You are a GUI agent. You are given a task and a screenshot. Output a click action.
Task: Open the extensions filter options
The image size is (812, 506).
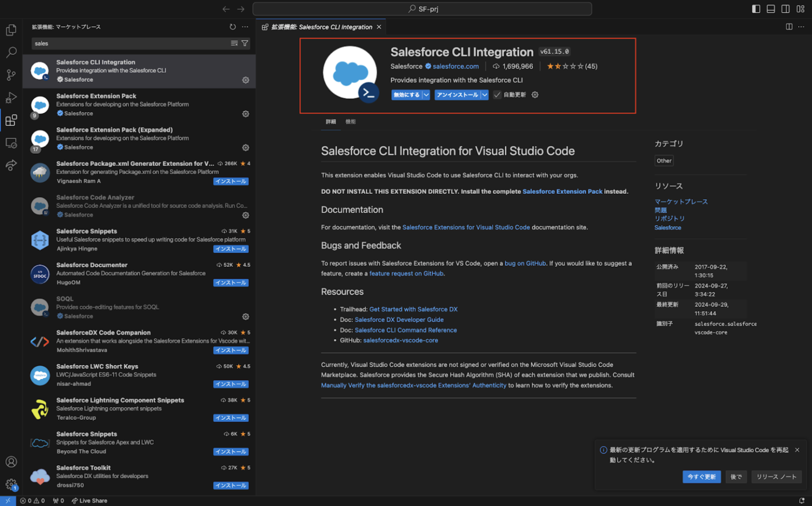click(x=244, y=43)
